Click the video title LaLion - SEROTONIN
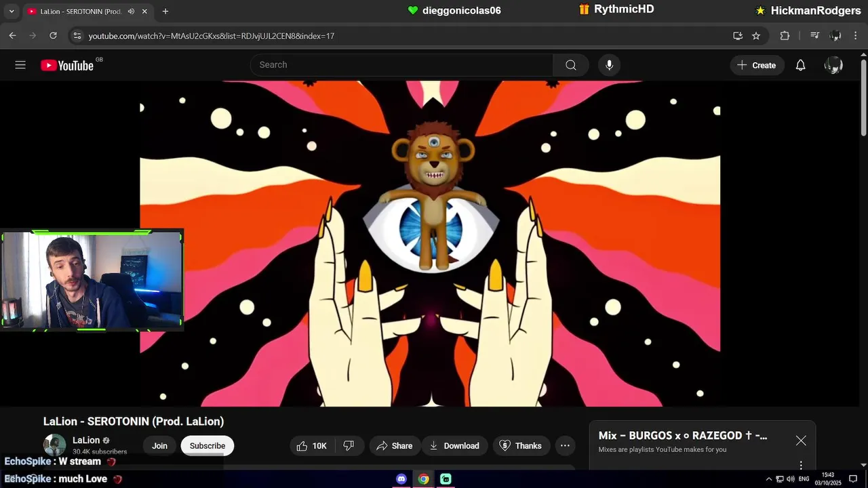Screen dimensions: 868x488 [x=134, y=422]
